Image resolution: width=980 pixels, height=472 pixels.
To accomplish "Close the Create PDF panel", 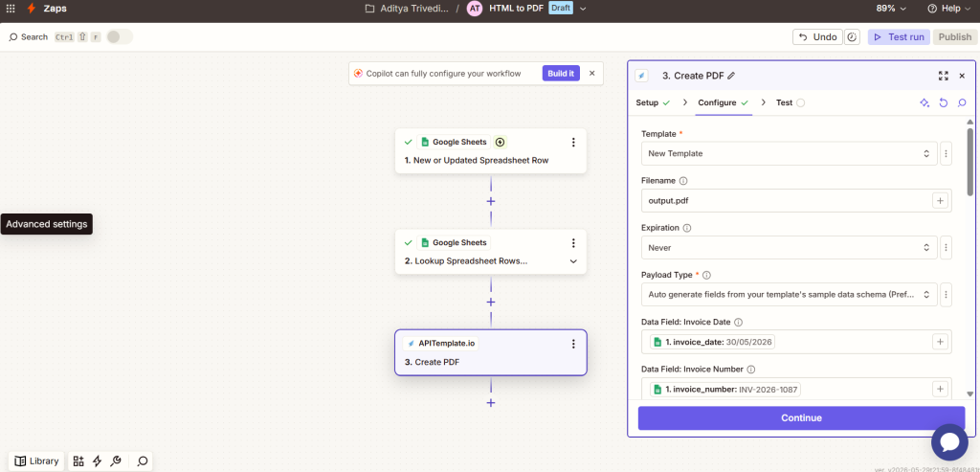I will click(962, 76).
